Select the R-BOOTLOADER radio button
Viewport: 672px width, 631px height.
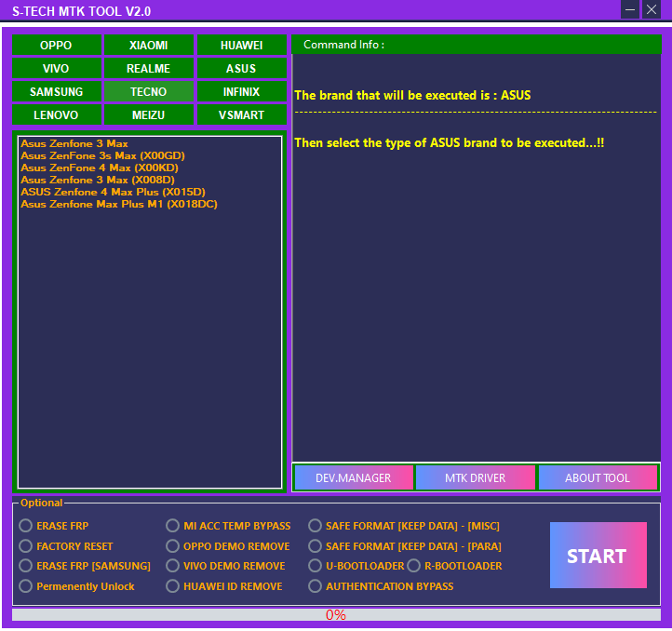[x=455, y=566]
